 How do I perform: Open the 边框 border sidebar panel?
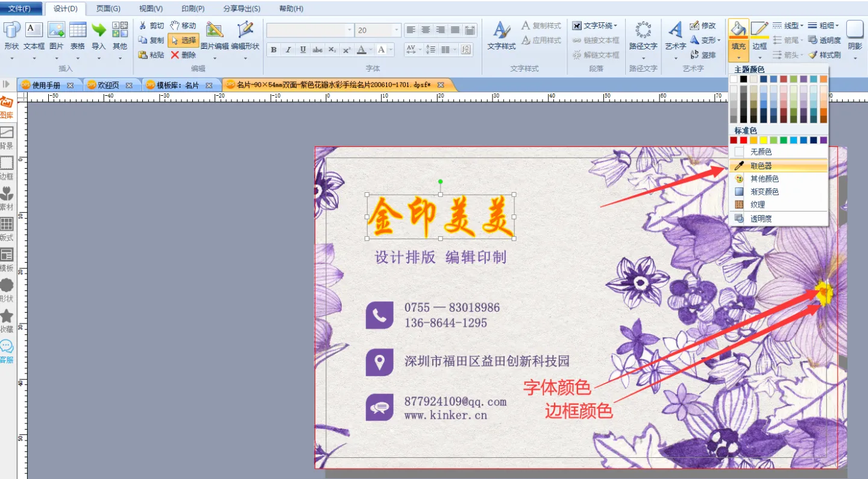[x=7, y=169]
